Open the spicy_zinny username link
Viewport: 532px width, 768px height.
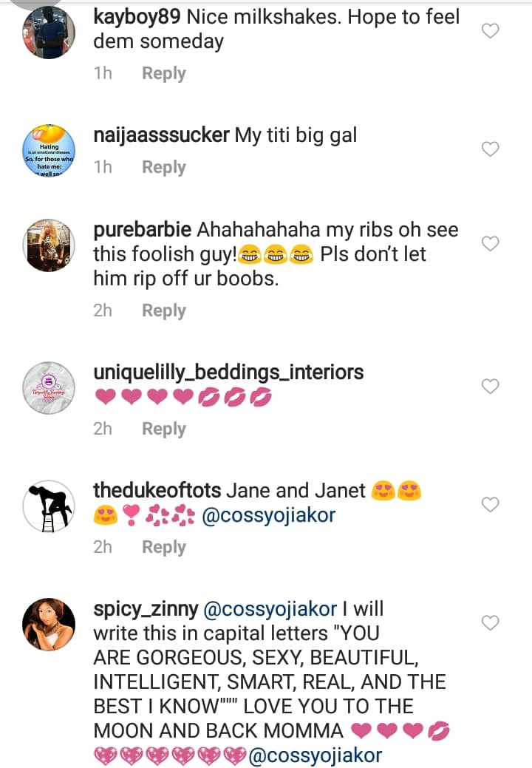click(146, 610)
